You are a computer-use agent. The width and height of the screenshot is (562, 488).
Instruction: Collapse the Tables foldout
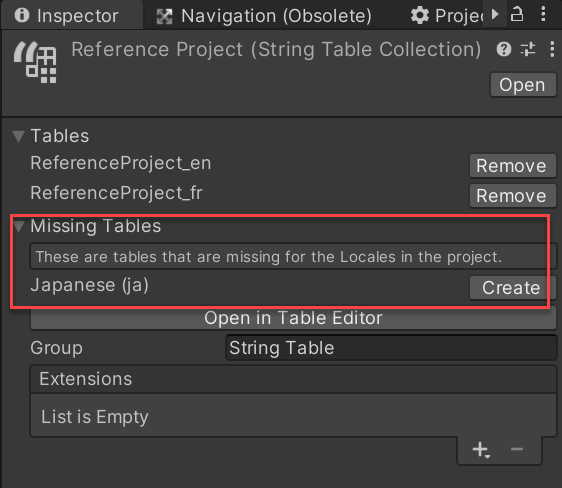(x=18, y=136)
